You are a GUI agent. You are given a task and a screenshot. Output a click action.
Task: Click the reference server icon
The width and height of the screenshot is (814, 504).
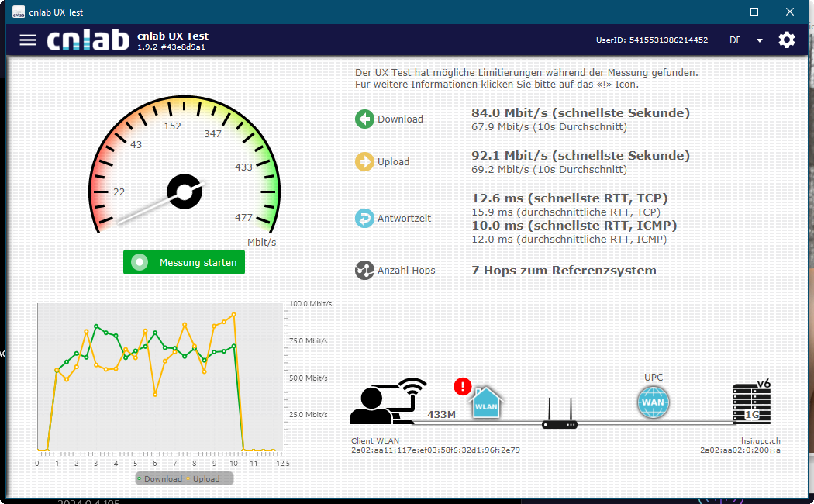pyautogui.click(x=751, y=404)
